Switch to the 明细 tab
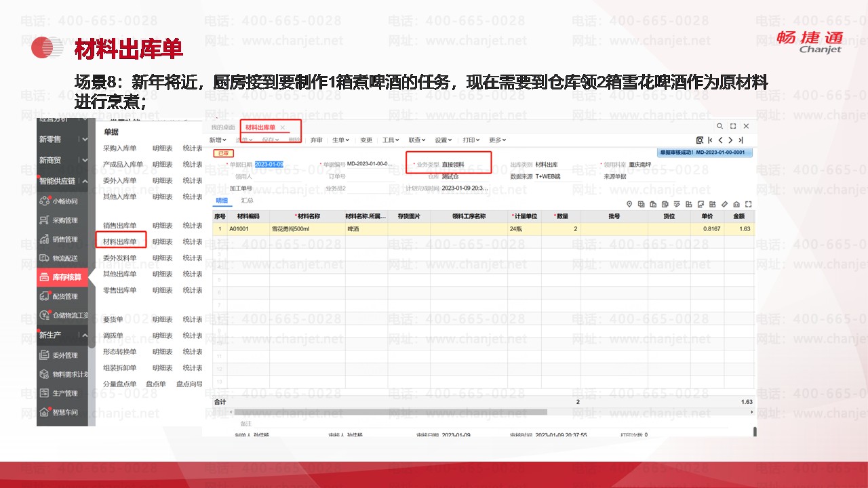868x488 pixels. (x=222, y=201)
